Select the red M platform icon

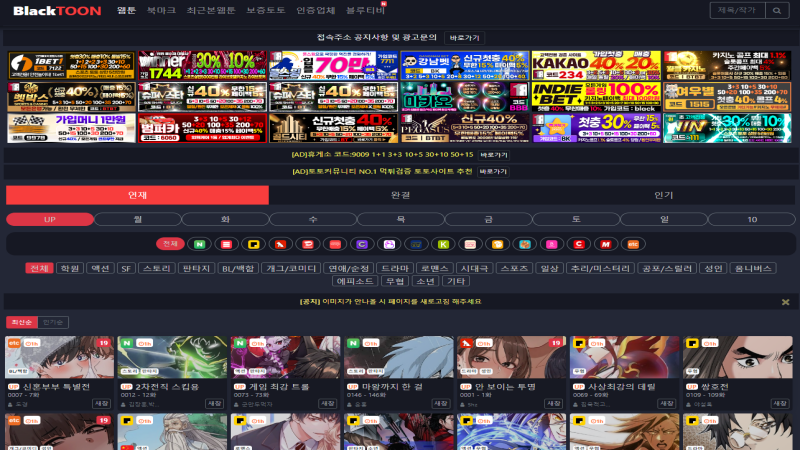coord(605,244)
